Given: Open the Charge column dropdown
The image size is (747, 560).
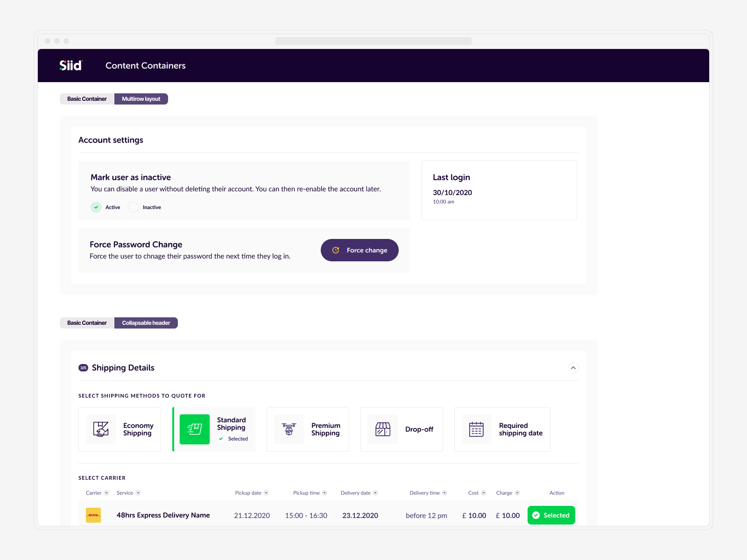Looking at the screenshot, I should [517, 493].
